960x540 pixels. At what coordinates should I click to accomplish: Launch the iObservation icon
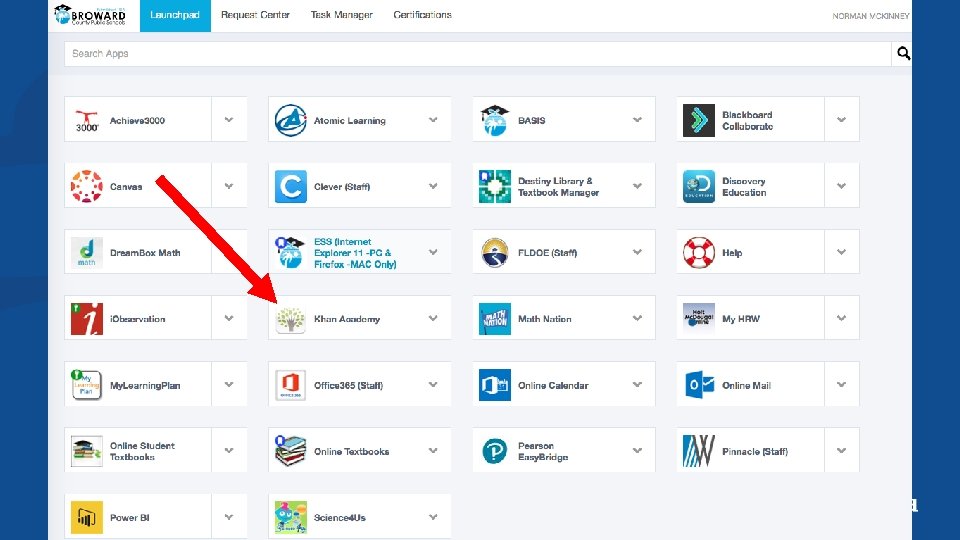(x=86, y=319)
